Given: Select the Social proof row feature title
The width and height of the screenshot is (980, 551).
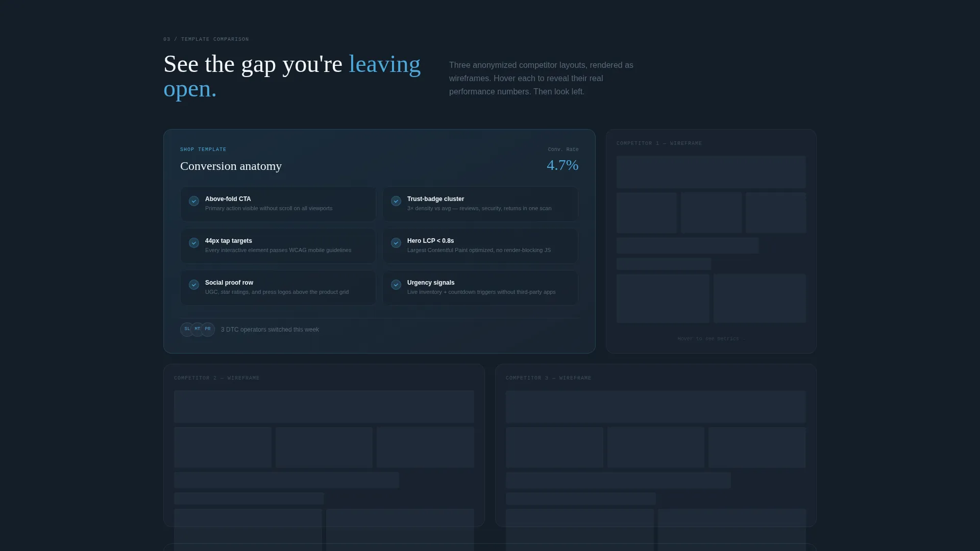Looking at the screenshot, I should (229, 283).
